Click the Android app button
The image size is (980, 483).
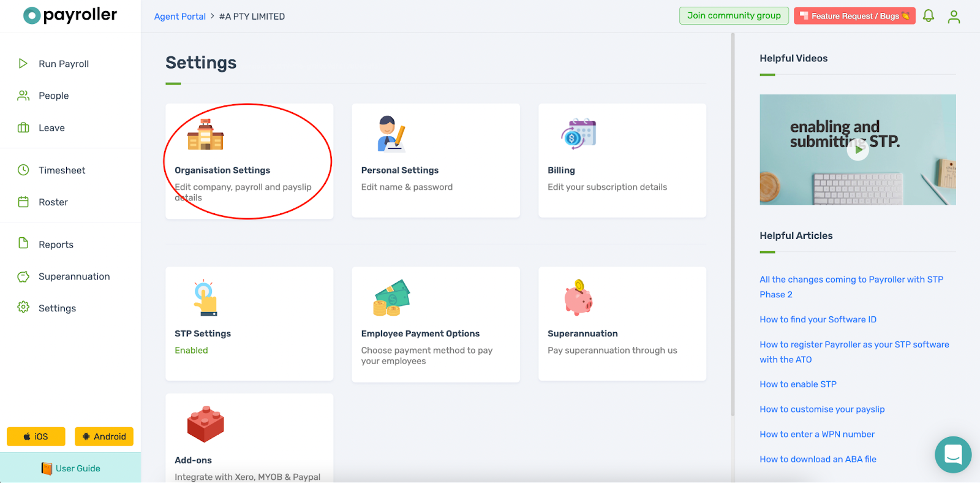[104, 436]
